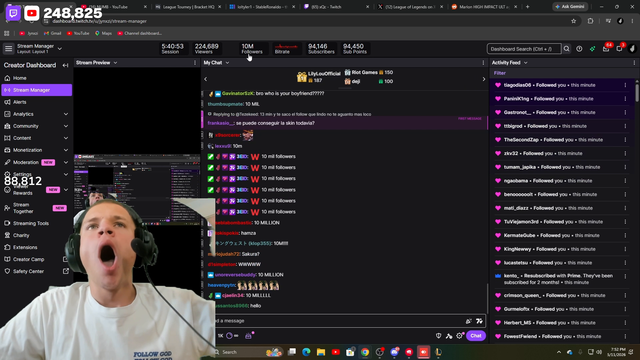Open the notifications icon with the 3 badge
Viewport: 640px width, 360px height.
pos(620,49)
